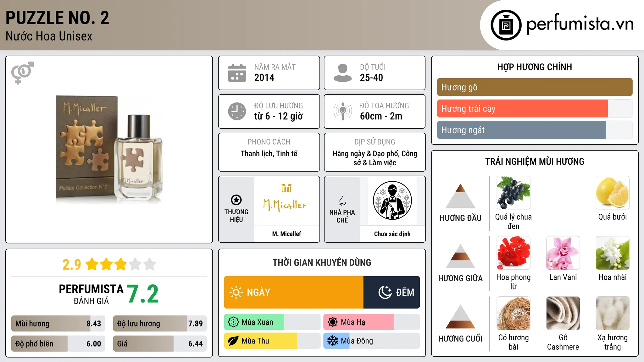Screen dimensions: 644x362
Task: Click the Nước Hoa Unisex subtitle
Action: (49, 36)
